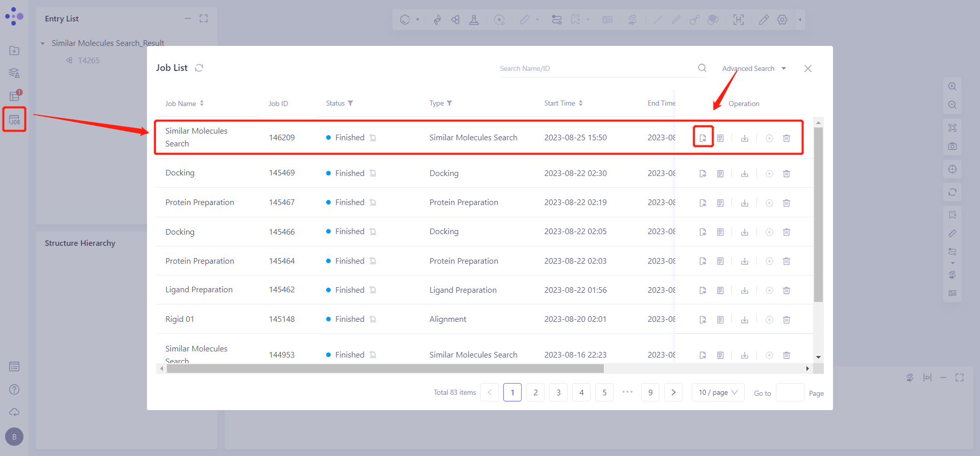This screenshot has height=456, width=980.
Task: Open log details for Docking job 145469
Action: (720, 173)
